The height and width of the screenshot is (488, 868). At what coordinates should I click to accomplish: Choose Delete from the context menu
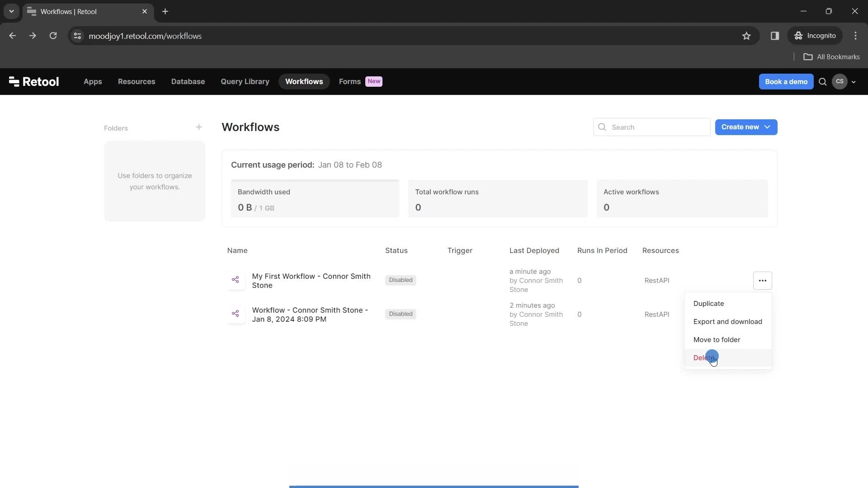pos(728,358)
